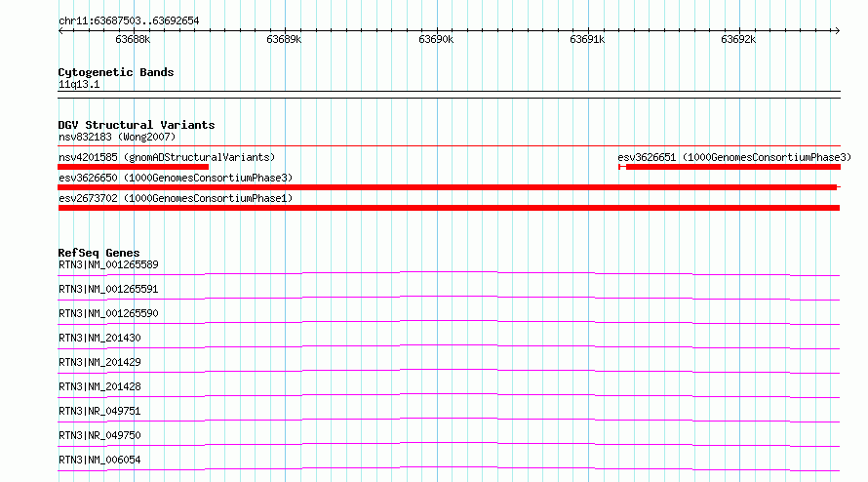Click the red bar of esv2673702
The height and width of the screenshot is (482, 868).
pyautogui.click(x=449, y=208)
